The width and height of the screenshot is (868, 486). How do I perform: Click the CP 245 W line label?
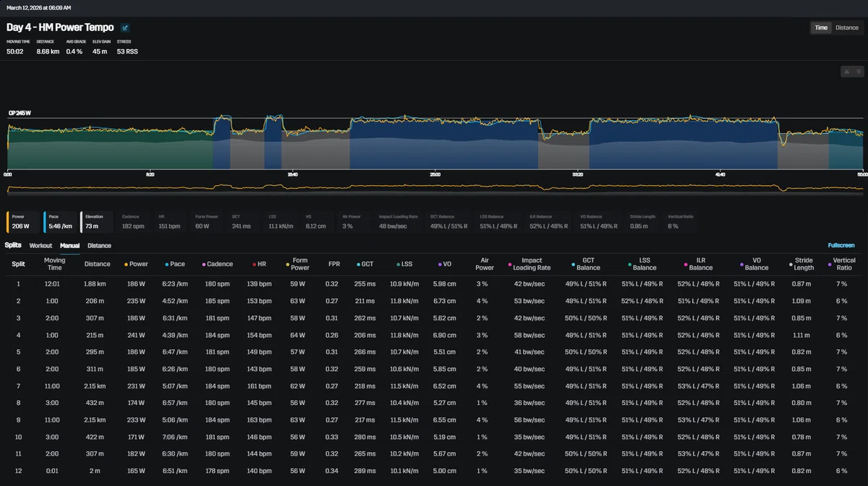click(20, 114)
